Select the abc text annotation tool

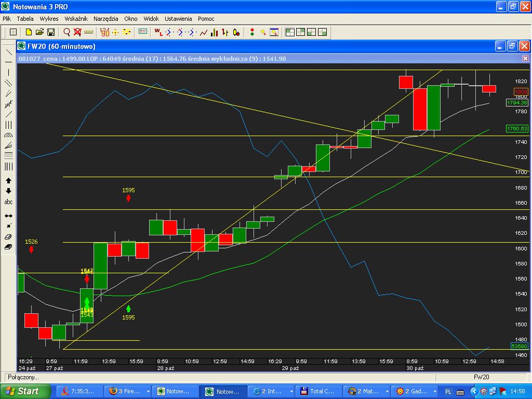pyautogui.click(x=8, y=202)
